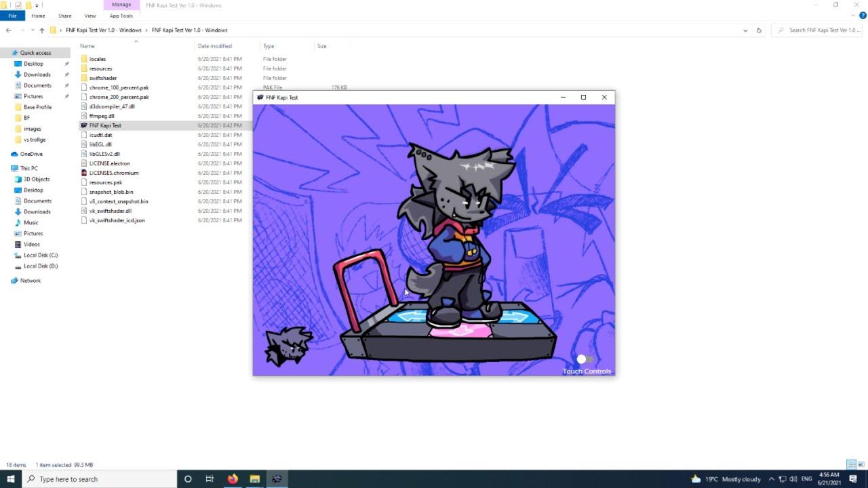Open Network in navigation pane
Screen dimensions: 868x488
click(x=31, y=281)
